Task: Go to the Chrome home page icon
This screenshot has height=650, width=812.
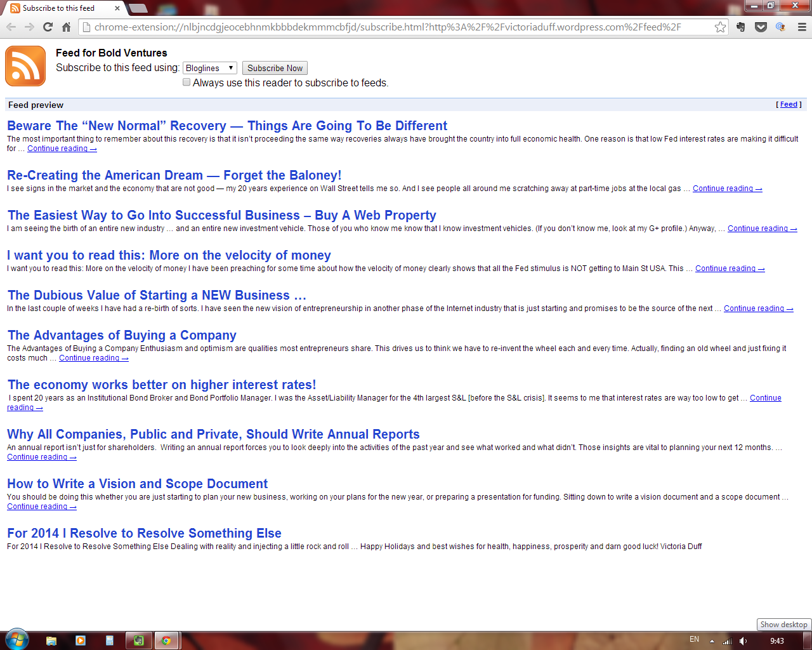Action: click(66, 27)
